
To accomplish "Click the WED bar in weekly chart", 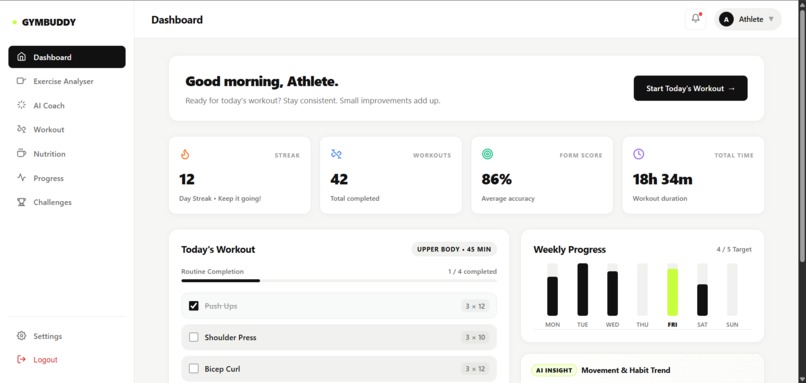I will 612,293.
